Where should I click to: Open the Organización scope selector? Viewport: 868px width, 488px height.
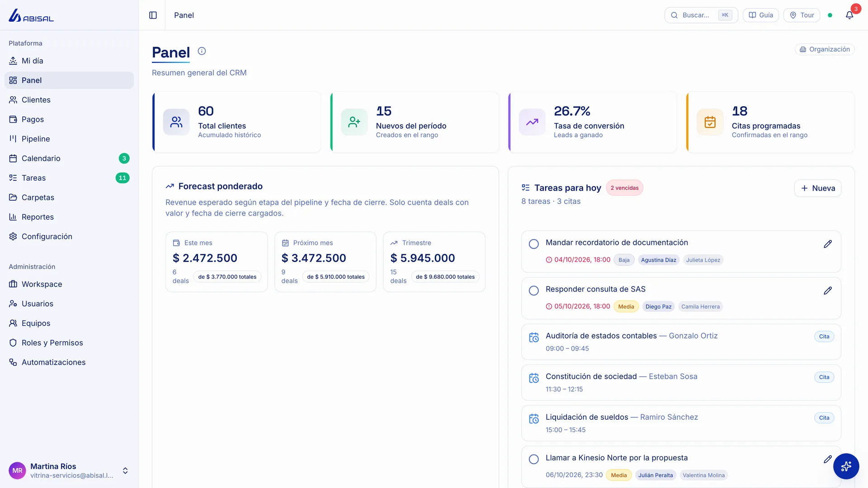(825, 49)
